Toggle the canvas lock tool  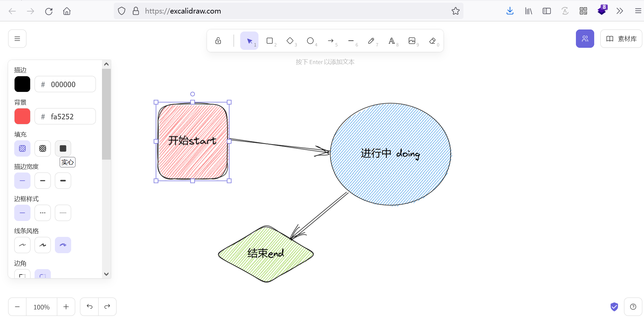click(218, 41)
